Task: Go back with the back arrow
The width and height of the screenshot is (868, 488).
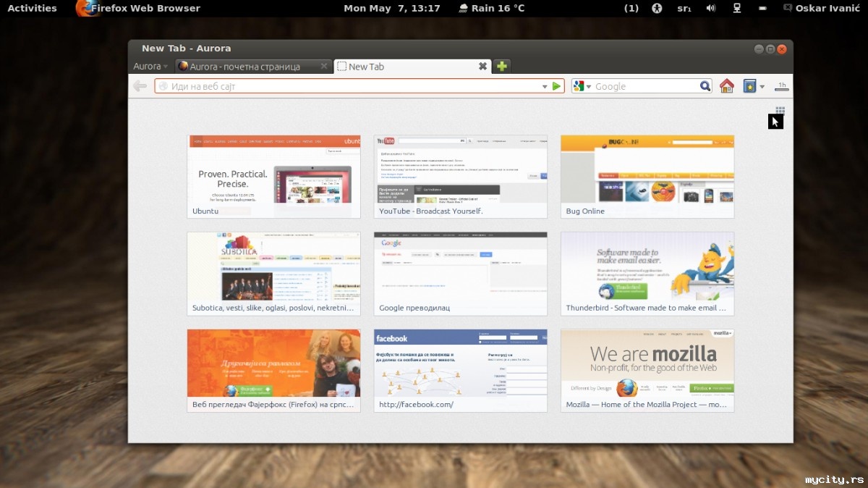Action: point(140,86)
